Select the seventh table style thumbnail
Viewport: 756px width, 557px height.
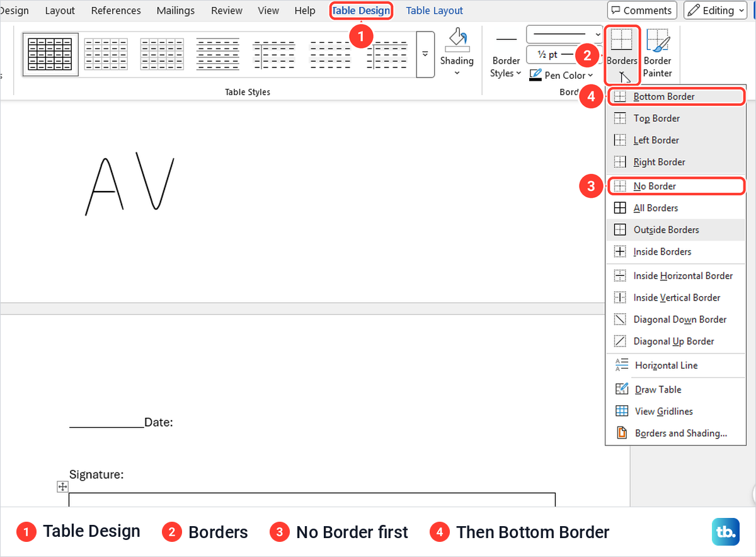387,54
